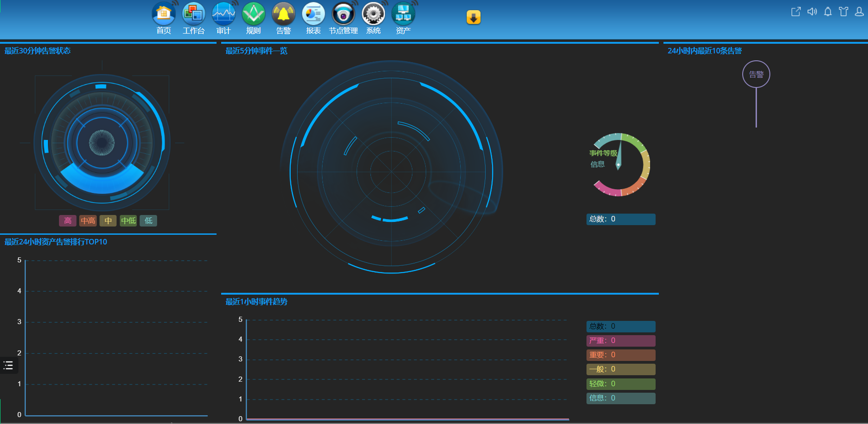This screenshot has height=424, width=868.
Task: Open the 首页 home icon
Action: [164, 14]
